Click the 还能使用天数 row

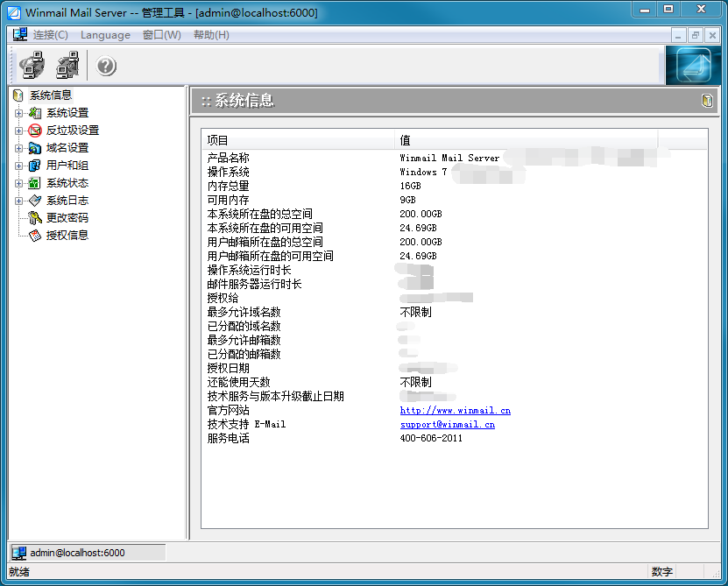pos(455,382)
